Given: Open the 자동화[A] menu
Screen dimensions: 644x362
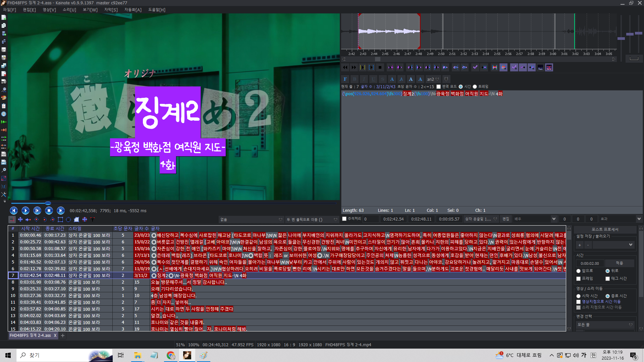Looking at the screenshot, I should click(133, 10).
